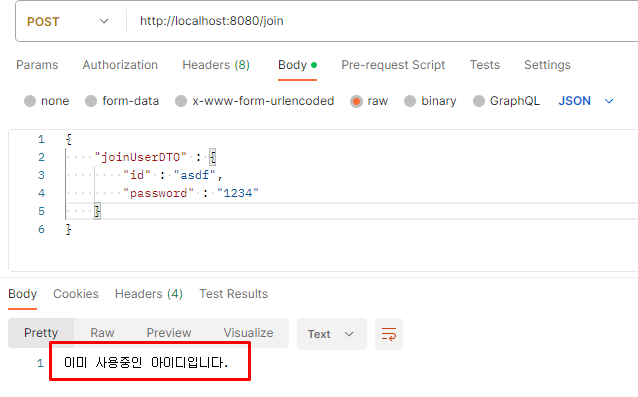Switch to the Params tab
The width and height of the screenshot is (638, 397).
pos(37,65)
